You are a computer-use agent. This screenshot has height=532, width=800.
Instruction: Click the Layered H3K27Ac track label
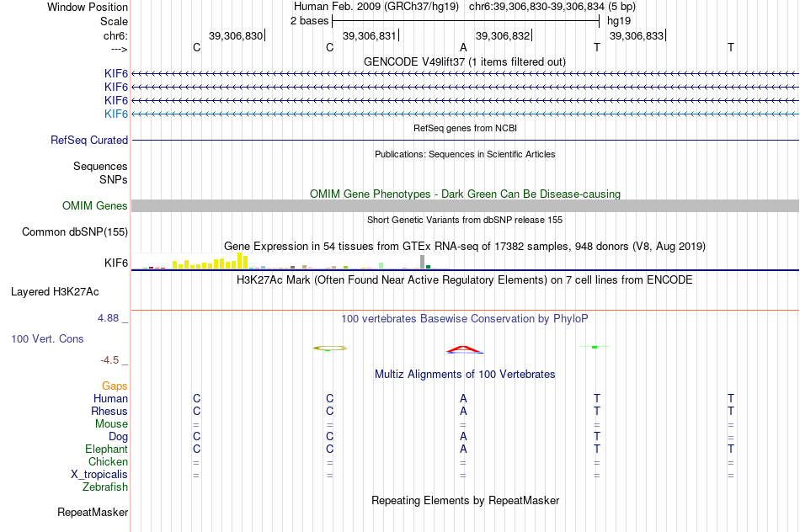pos(55,292)
